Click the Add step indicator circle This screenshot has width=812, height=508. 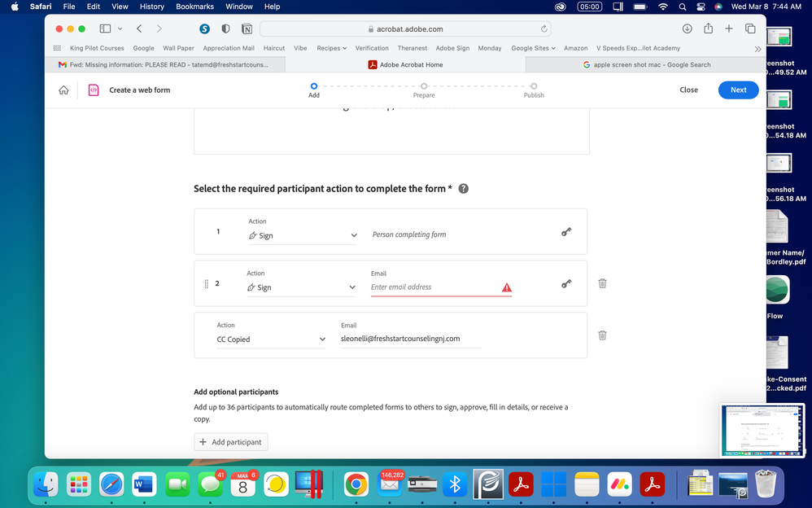(x=314, y=84)
